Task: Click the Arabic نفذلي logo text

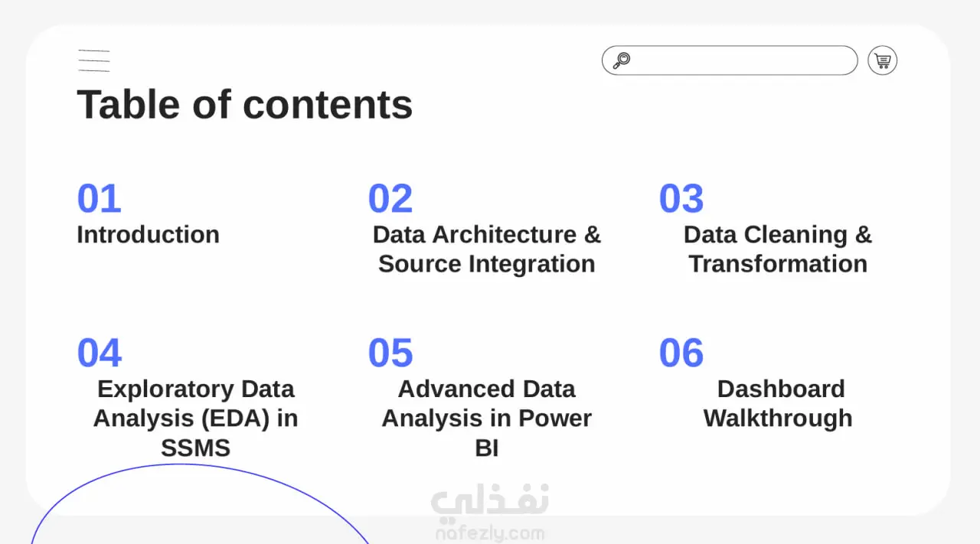Action: 490,502
